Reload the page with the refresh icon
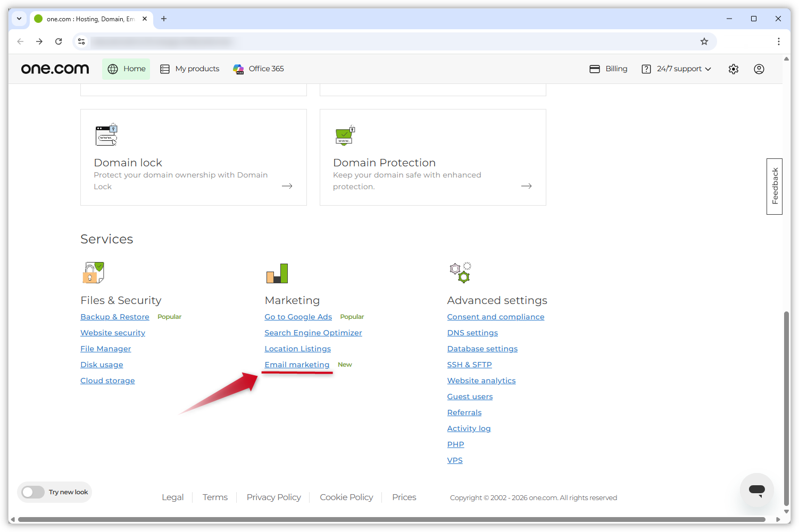Screen dimensions: 799x532 (59, 41)
